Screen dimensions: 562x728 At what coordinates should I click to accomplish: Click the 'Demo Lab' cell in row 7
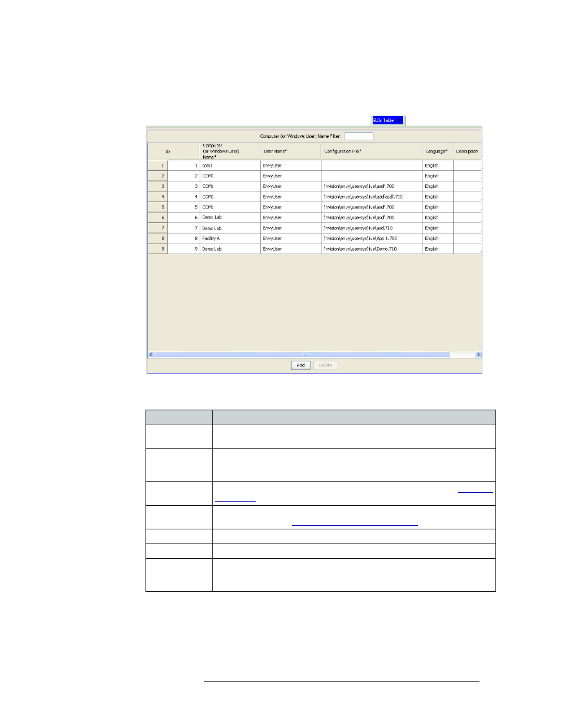point(230,228)
